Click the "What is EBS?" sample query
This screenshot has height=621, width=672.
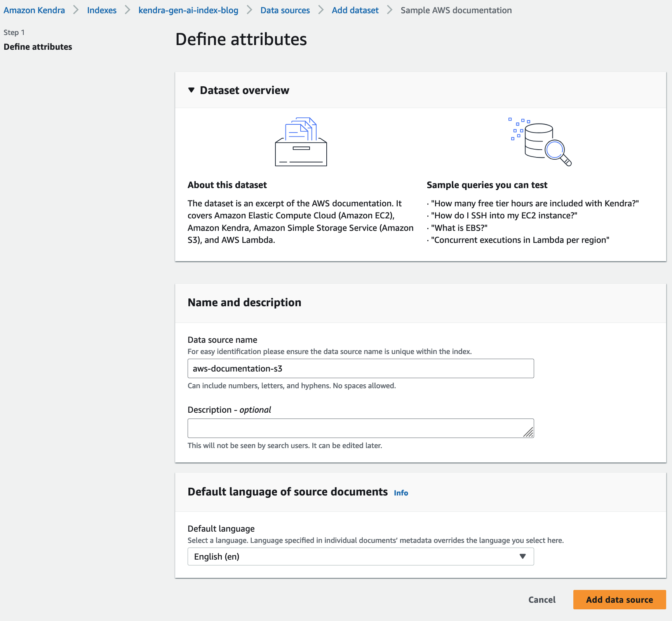(x=459, y=228)
